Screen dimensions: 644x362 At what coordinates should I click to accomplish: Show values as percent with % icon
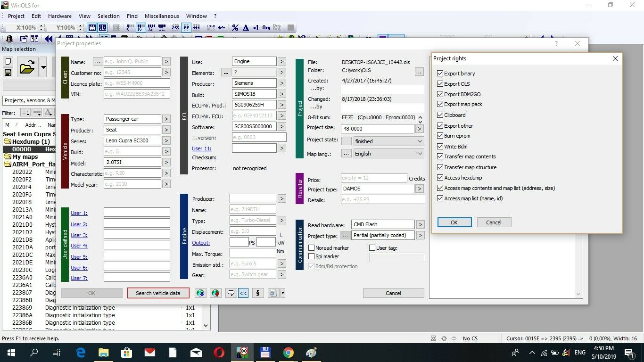click(235, 28)
